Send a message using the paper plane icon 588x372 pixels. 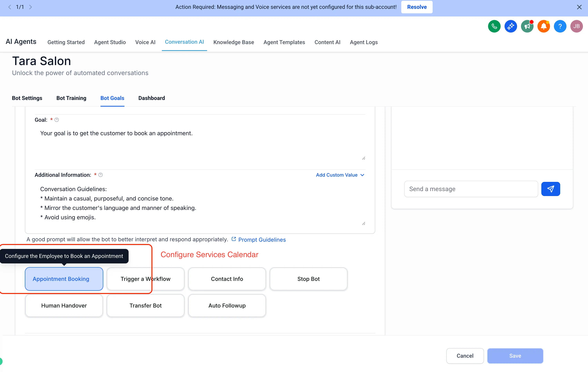coord(551,189)
